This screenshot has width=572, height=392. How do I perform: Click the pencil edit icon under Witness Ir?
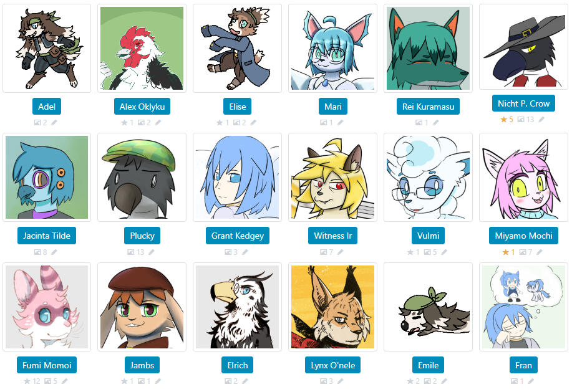(x=341, y=252)
